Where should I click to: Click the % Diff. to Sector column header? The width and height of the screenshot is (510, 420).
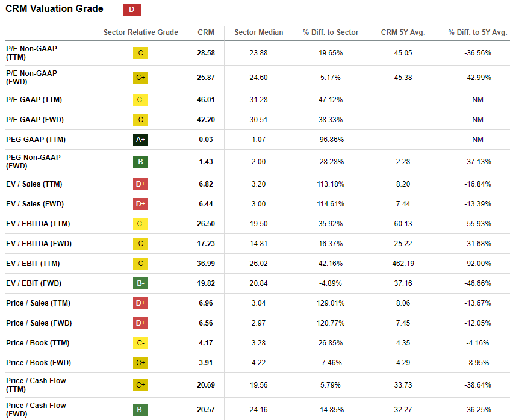(x=331, y=32)
